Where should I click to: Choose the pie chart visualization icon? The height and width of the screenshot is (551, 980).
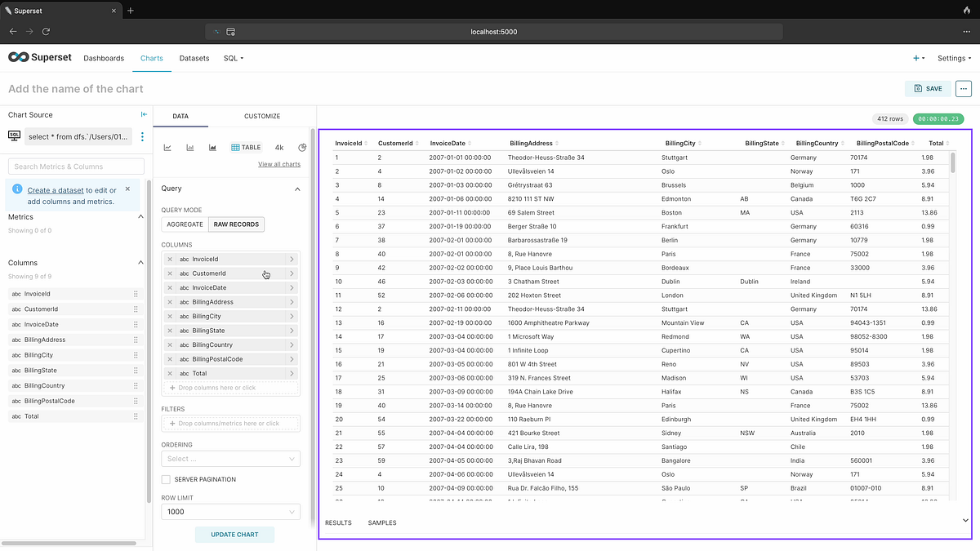[302, 148]
